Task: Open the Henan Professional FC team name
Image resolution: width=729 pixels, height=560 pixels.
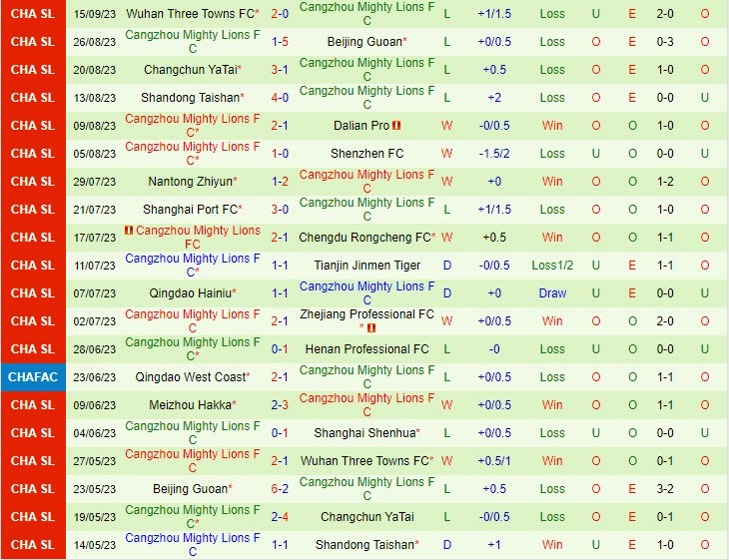Action: [x=366, y=349]
